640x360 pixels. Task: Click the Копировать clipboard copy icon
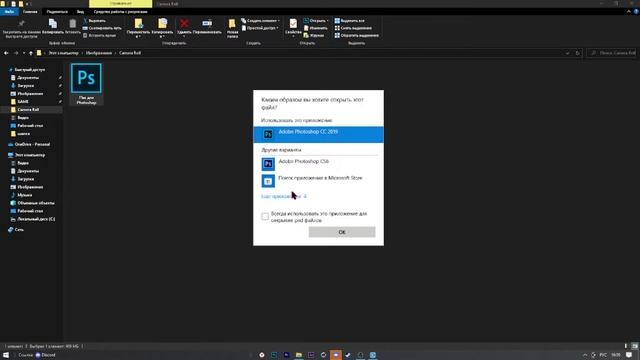pos(53,27)
